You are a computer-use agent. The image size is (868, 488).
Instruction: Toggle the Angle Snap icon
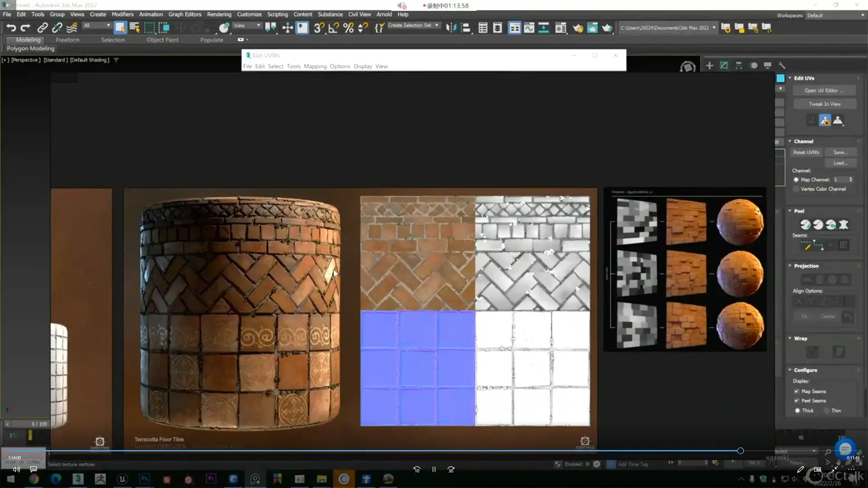[334, 28]
